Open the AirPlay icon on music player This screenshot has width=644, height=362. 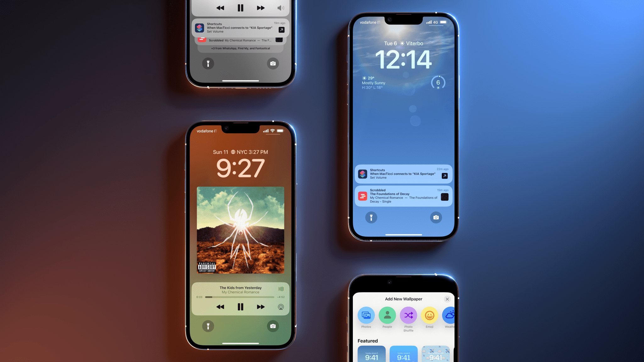point(281,307)
